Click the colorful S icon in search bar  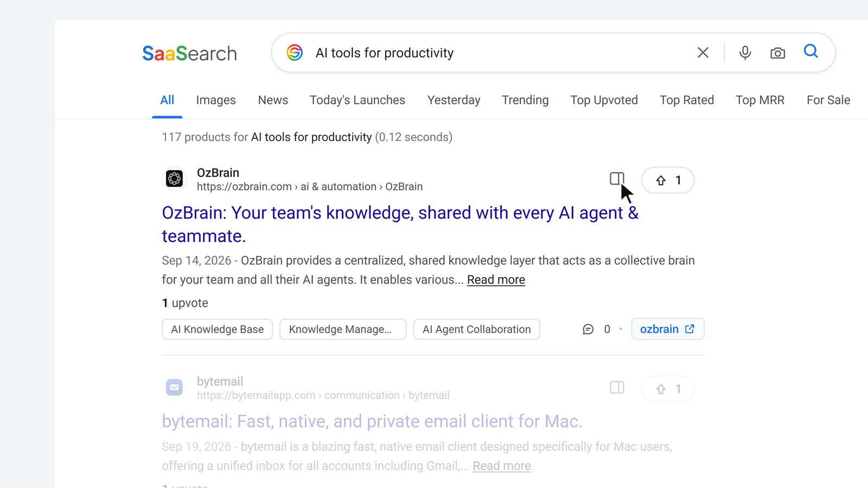(x=295, y=53)
